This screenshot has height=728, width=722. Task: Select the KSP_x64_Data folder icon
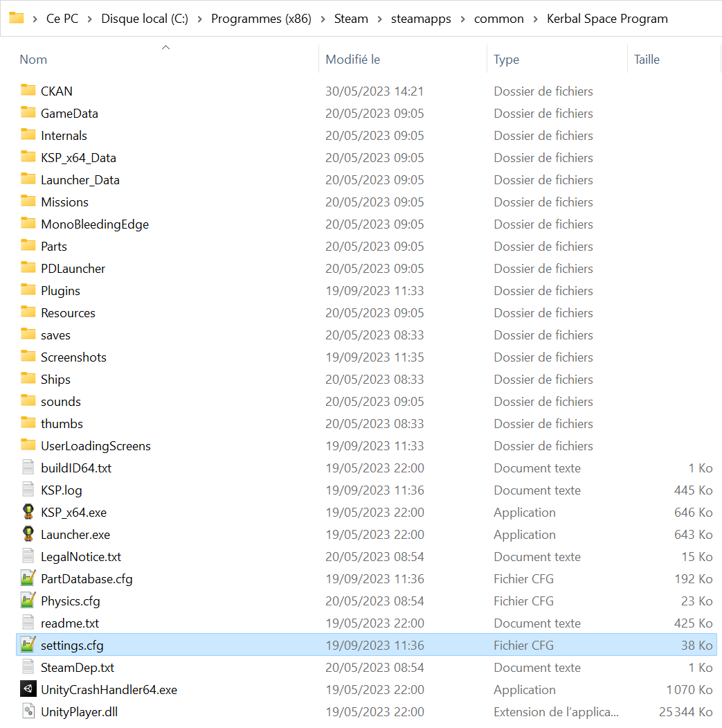(28, 157)
